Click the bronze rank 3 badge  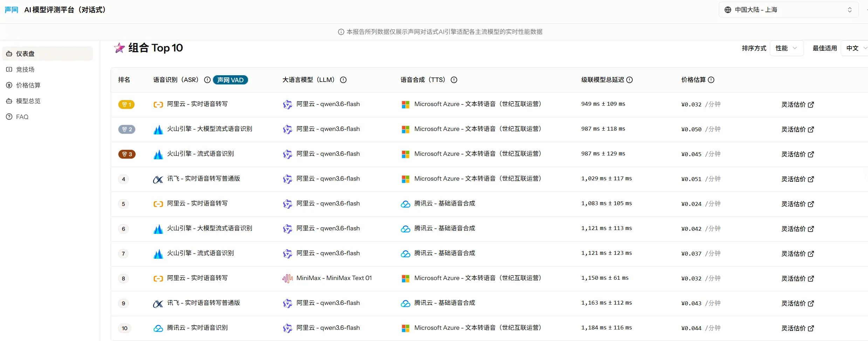(127, 154)
